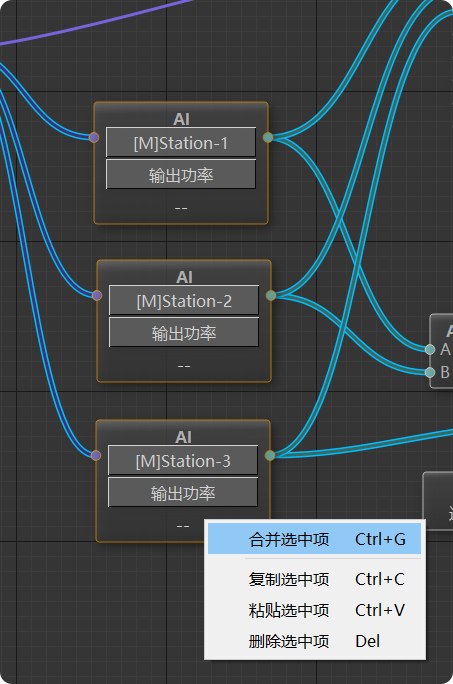This screenshot has height=684, width=453.
Task: Select AI node title above Station-1
Action: 181,119
